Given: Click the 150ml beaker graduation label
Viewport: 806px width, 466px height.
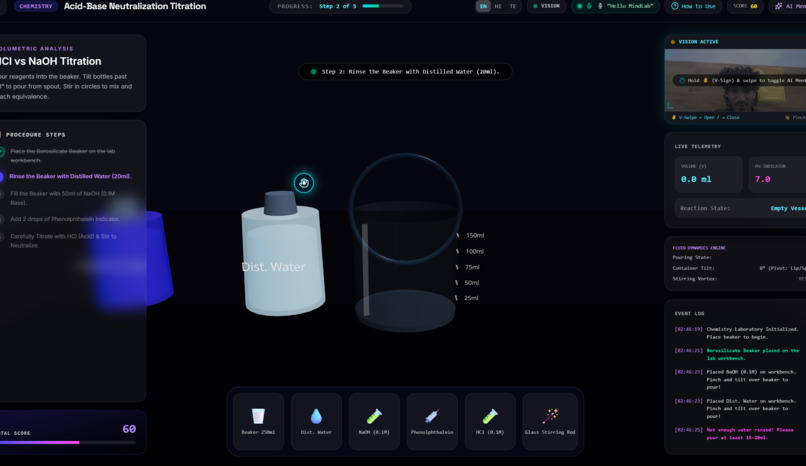Looking at the screenshot, I should (475, 235).
